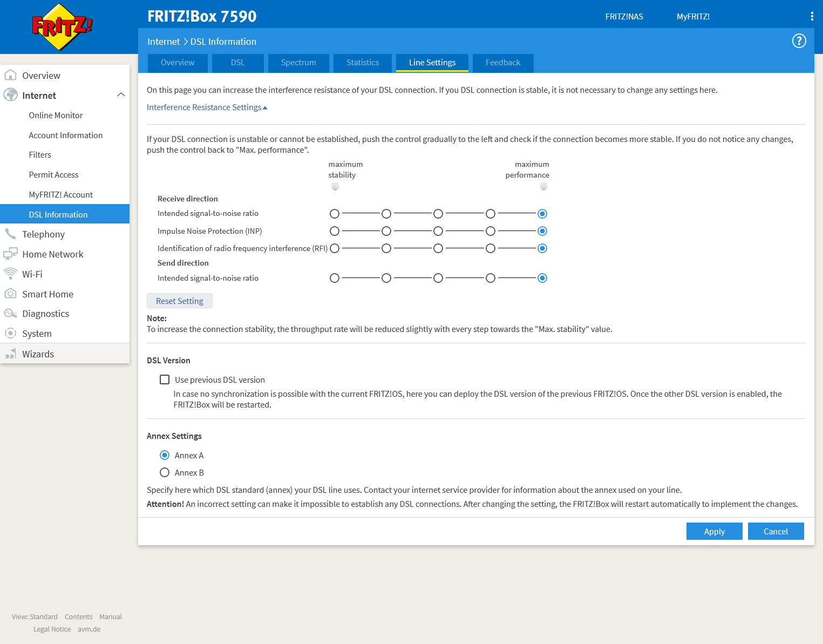Select the Line Settings tab

pos(432,63)
